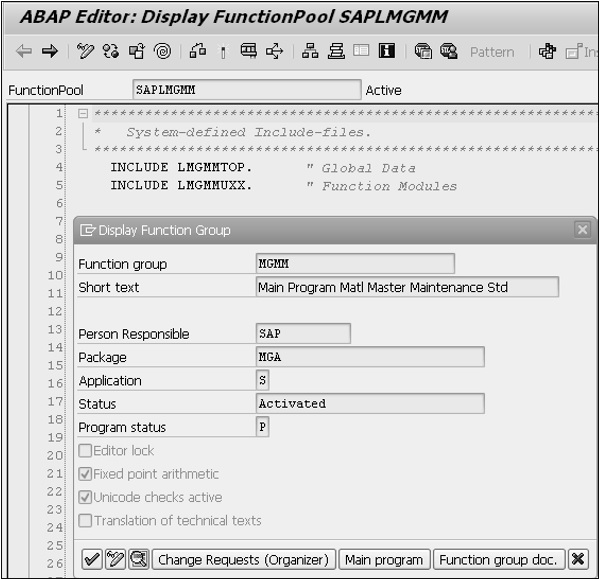This screenshot has width=600, height=579.
Task: Click the Display/Change pencil-glasses toolbar icon
Action: [86, 52]
